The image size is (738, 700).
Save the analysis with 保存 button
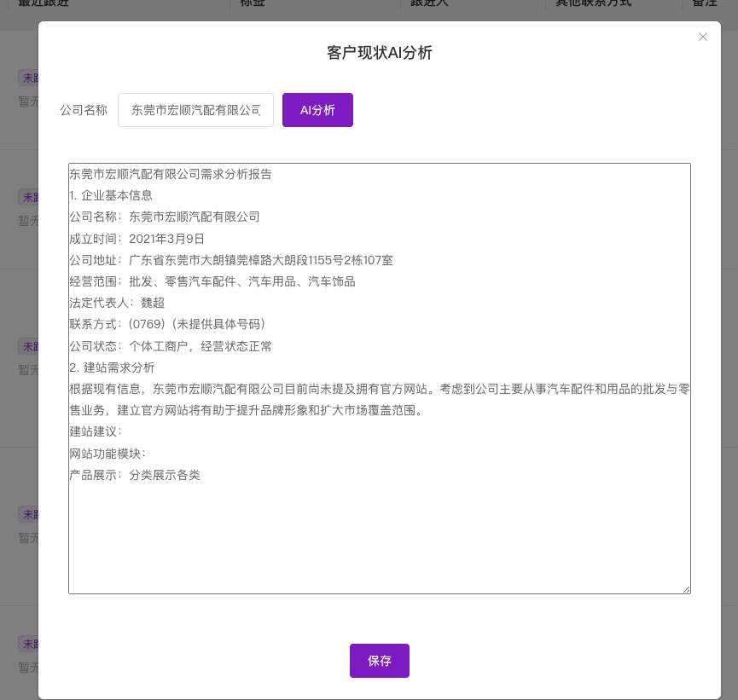pyautogui.click(x=379, y=661)
